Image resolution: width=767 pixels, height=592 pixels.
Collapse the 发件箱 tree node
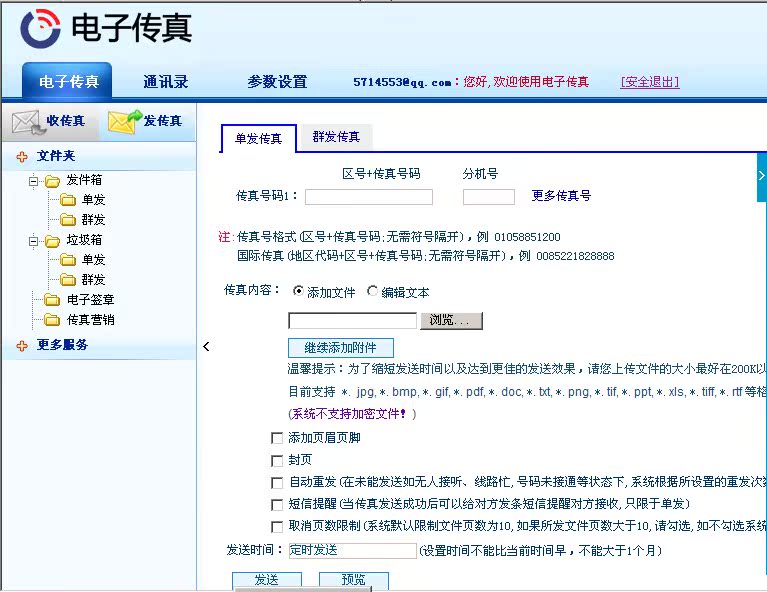pos(33,182)
